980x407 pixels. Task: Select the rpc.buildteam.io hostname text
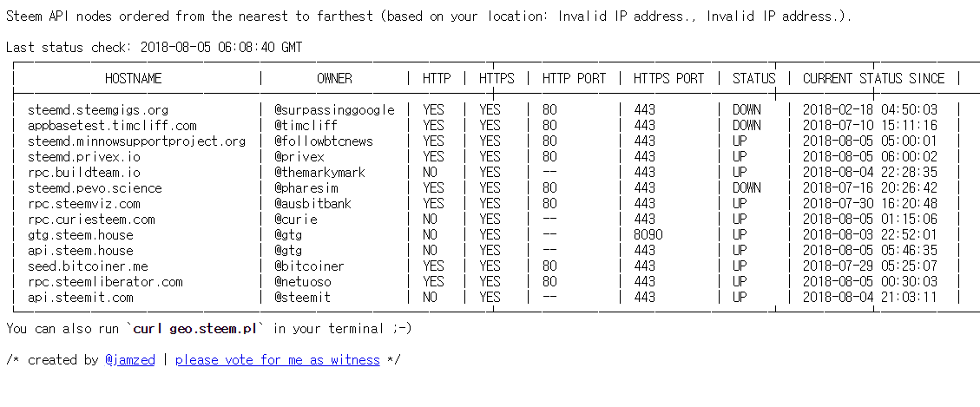(x=83, y=173)
